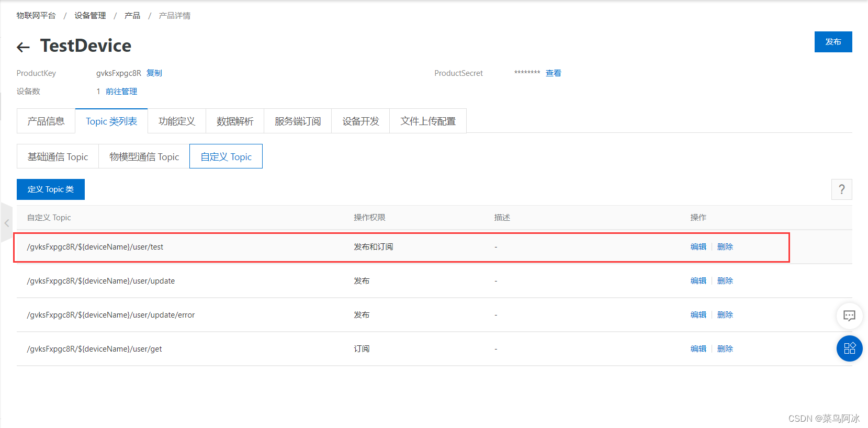Delete the /user/update topic row
Image resolution: width=868 pixels, height=428 pixels.
coord(725,281)
